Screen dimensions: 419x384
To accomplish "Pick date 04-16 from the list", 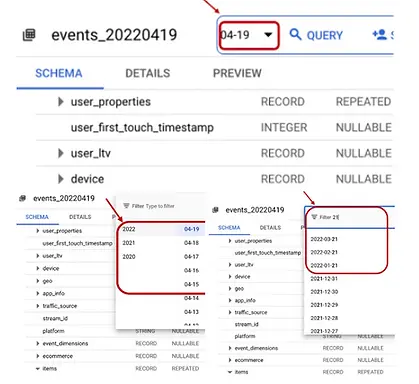I will pyautogui.click(x=191, y=270).
